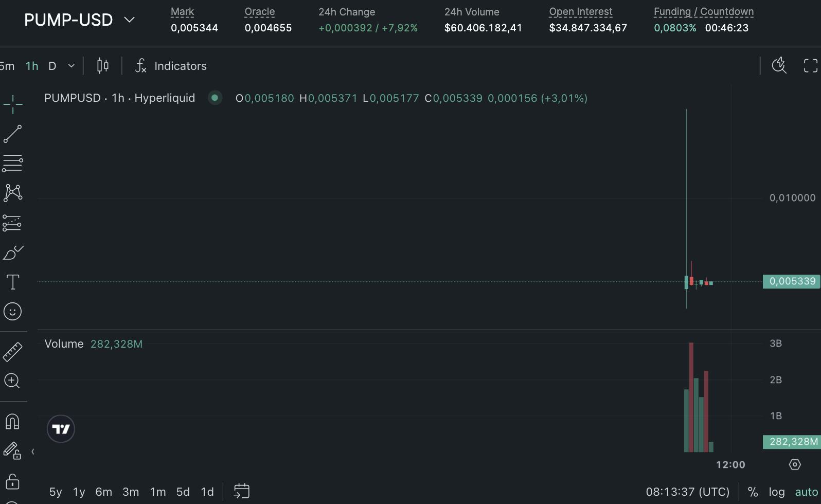Image resolution: width=821 pixels, height=504 pixels.
Task: Select the brush drawing tool
Action: [13, 253]
